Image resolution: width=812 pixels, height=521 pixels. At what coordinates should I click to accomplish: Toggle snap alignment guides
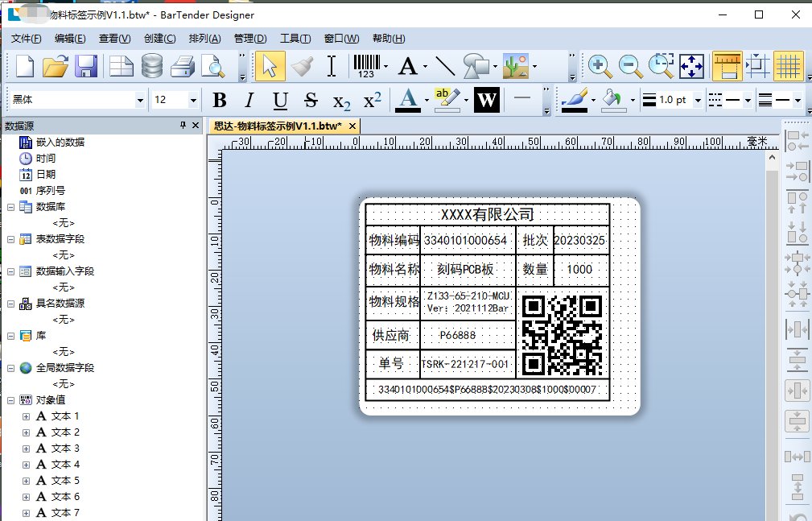(758, 66)
